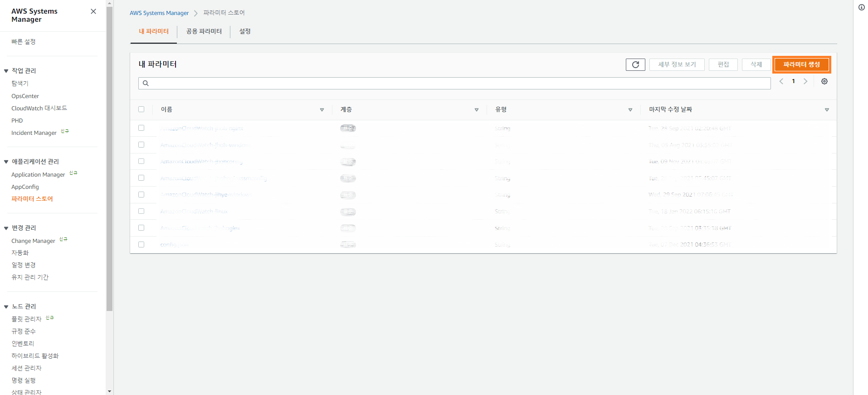Check the seventh parameter row checkbox
The height and width of the screenshot is (395, 868).
(x=141, y=228)
